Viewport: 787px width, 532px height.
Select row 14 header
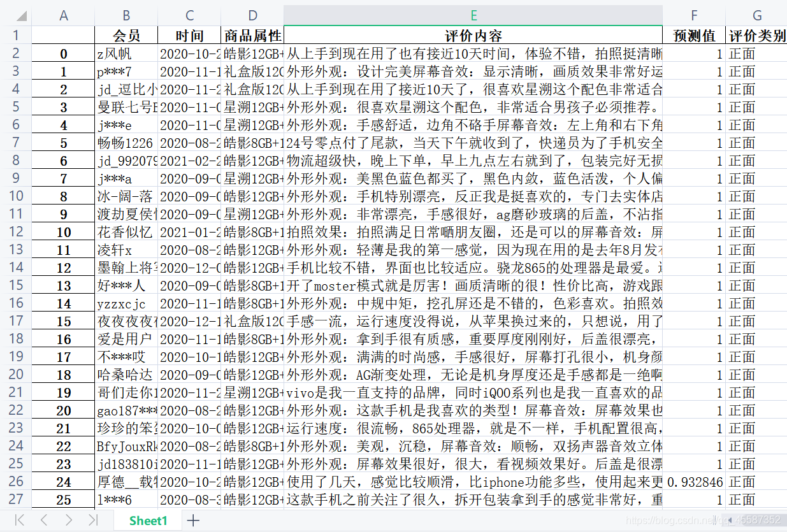click(x=16, y=268)
